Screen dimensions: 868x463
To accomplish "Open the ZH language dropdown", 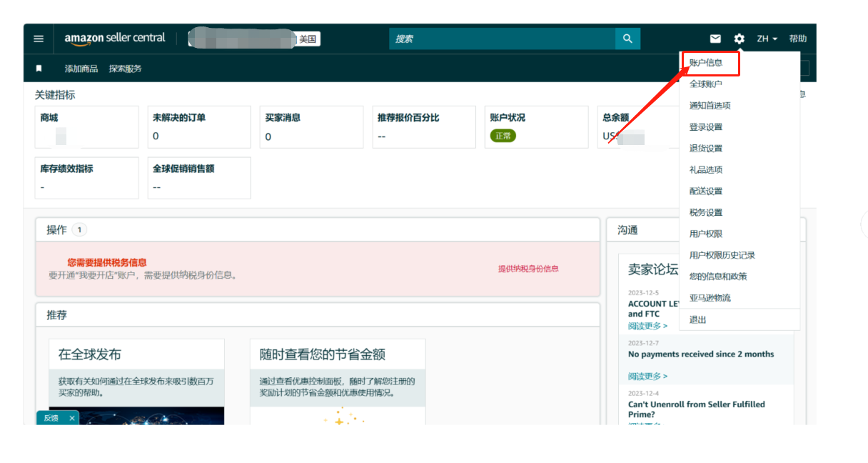I will click(767, 39).
